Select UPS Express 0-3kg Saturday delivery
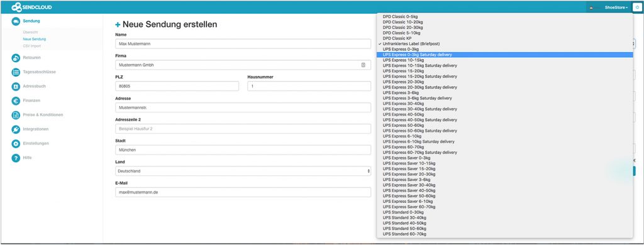 point(505,55)
